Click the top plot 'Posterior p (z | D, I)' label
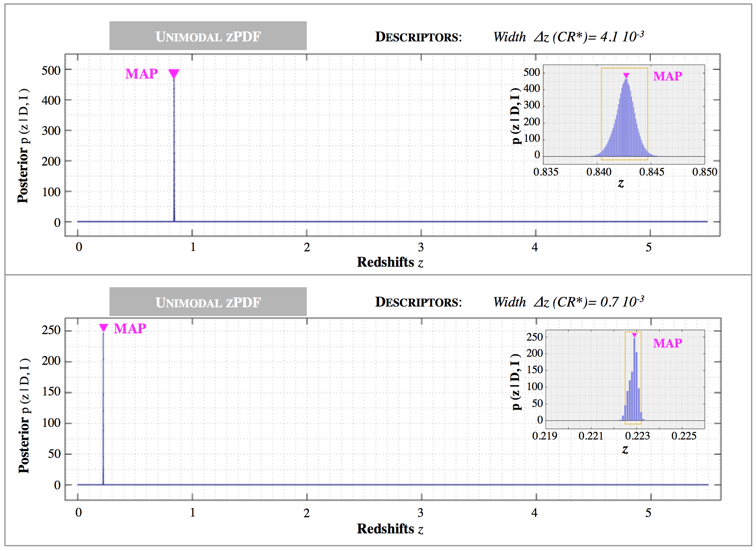756x551 pixels. 23,146
